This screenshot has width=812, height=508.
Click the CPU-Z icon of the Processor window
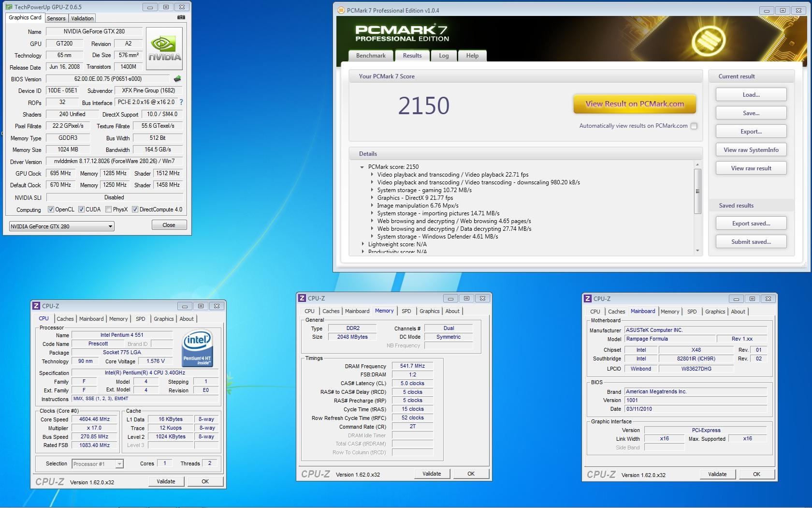pyautogui.click(x=36, y=306)
